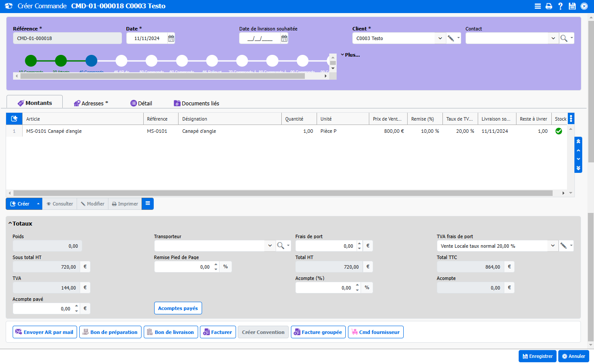Screen dimensions: 594x364
Task: Click the print icon in title bar
Action: pyautogui.click(x=549, y=6)
